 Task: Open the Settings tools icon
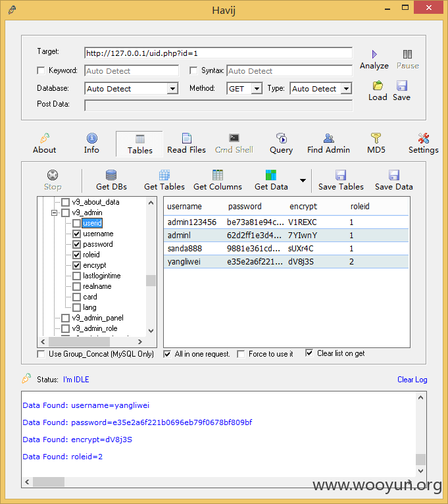click(423, 138)
